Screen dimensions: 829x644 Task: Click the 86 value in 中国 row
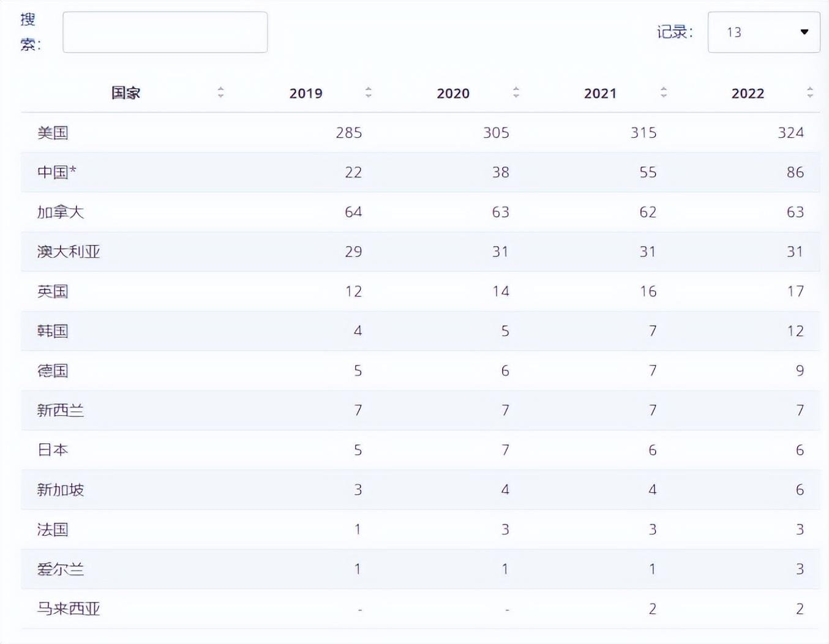pos(795,172)
